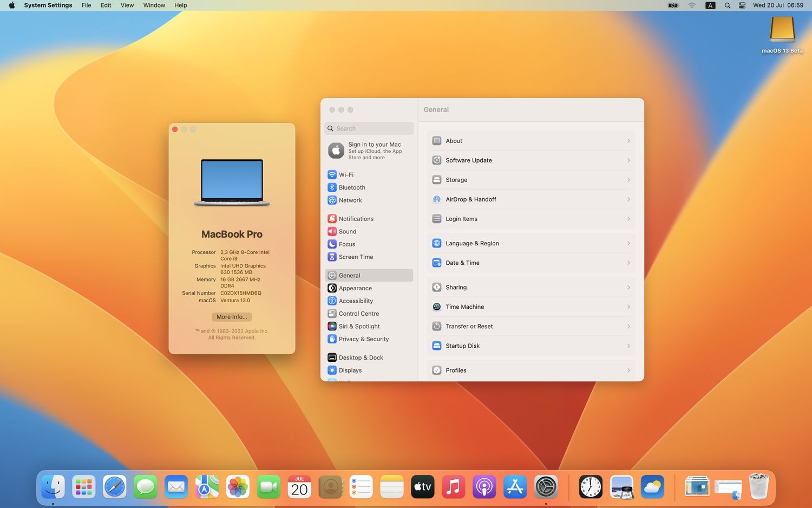The width and height of the screenshot is (812, 508).
Task: Open Privacy & Security in the sidebar
Action: pos(369,339)
